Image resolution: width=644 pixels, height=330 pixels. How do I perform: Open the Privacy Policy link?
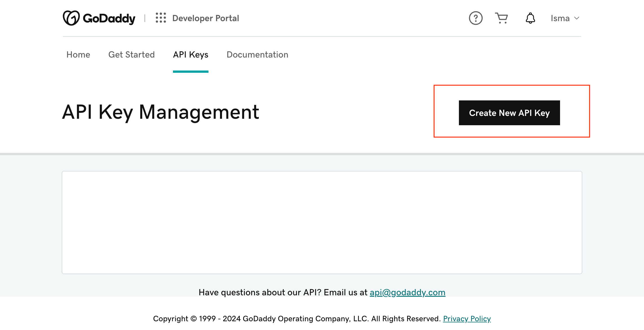(467, 319)
